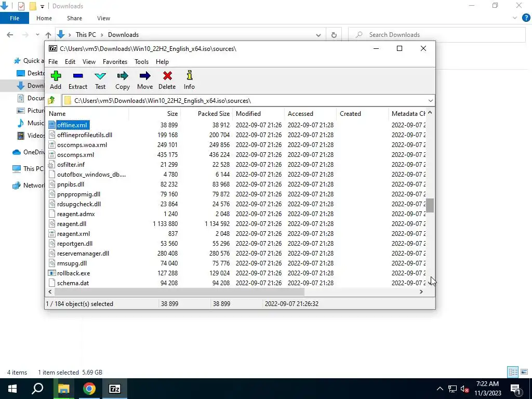Click the network tray icon
This screenshot has height=399, width=532.
pos(453,389)
